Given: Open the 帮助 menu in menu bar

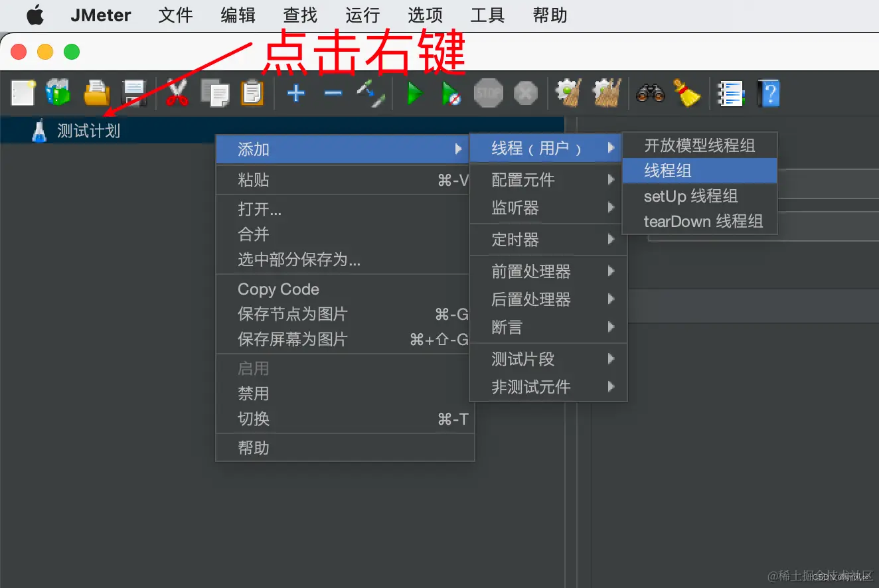Looking at the screenshot, I should click(550, 15).
